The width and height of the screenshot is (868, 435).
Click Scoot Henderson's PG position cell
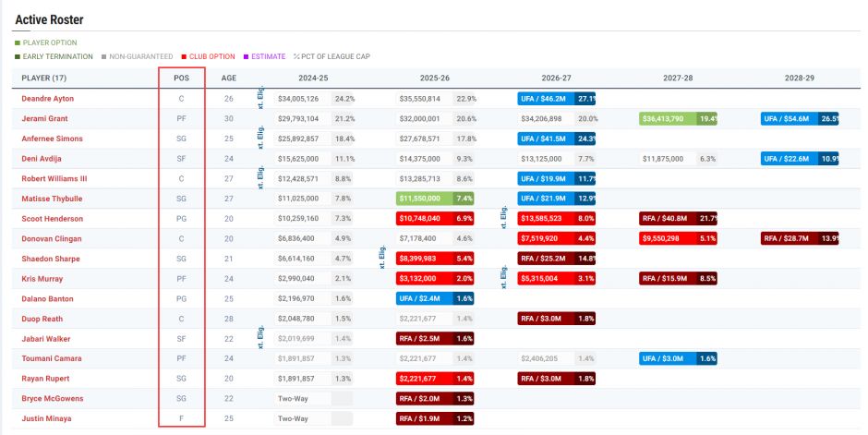pos(182,219)
